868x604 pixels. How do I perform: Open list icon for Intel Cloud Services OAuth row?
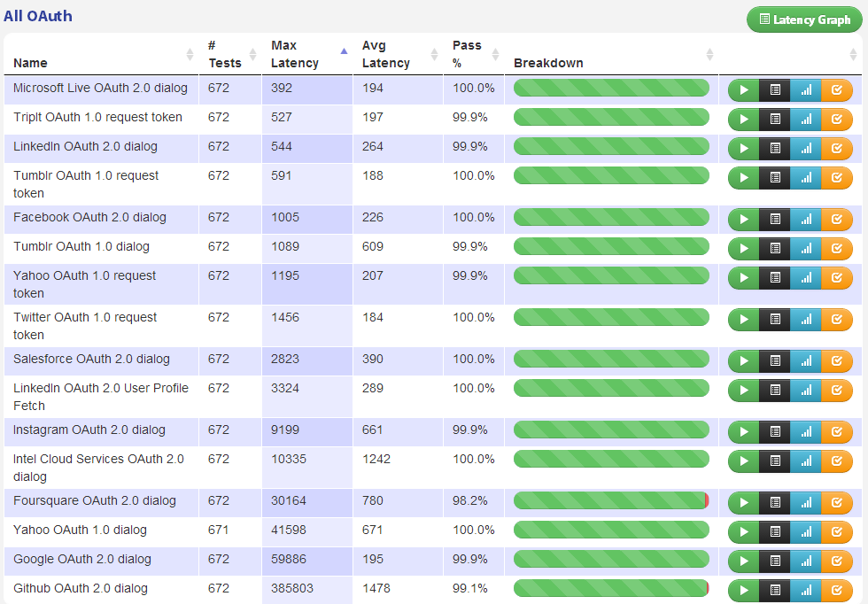coord(775,461)
